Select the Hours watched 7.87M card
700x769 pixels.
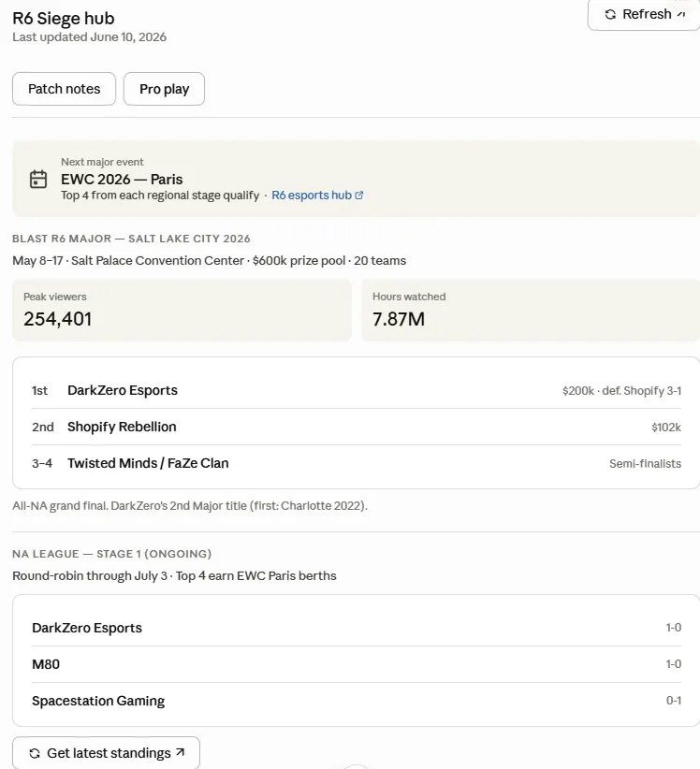pos(531,310)
